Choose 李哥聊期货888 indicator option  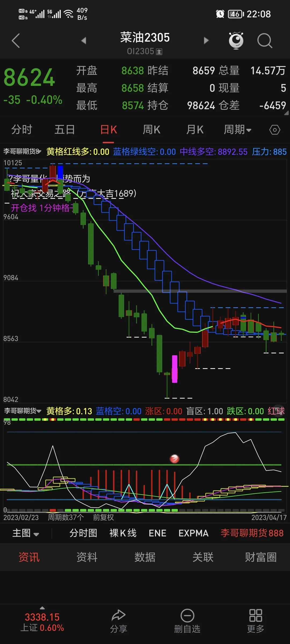click(x=252, y=533)
